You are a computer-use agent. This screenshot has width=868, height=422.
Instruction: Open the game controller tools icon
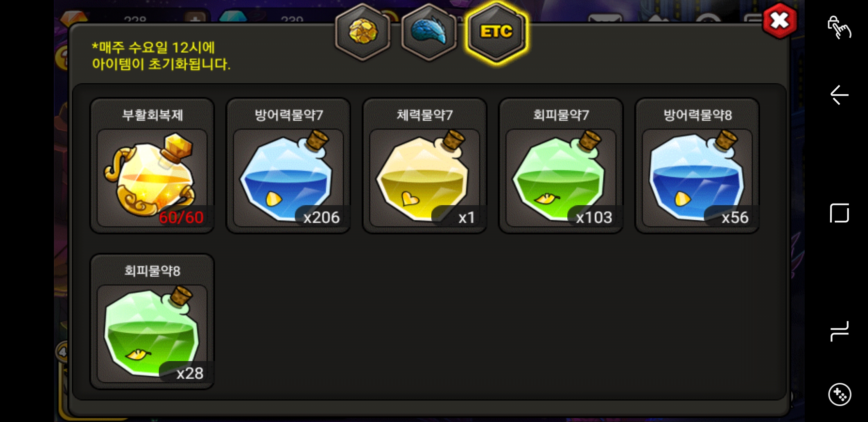point(839,395)
